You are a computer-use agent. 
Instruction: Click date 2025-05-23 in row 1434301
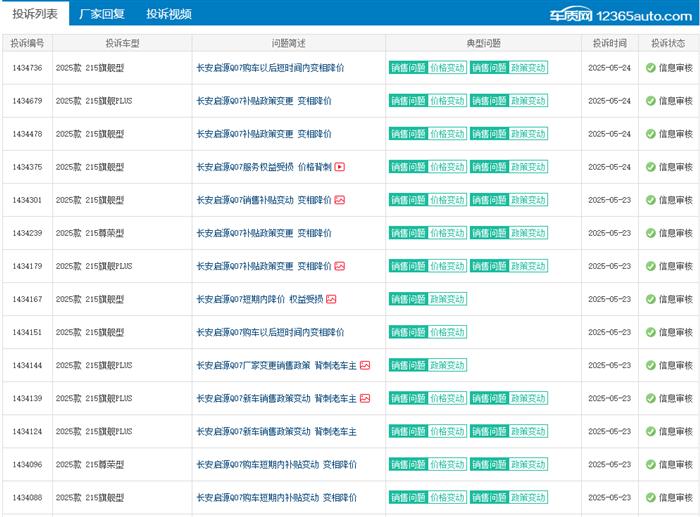(x=610, y=200)
